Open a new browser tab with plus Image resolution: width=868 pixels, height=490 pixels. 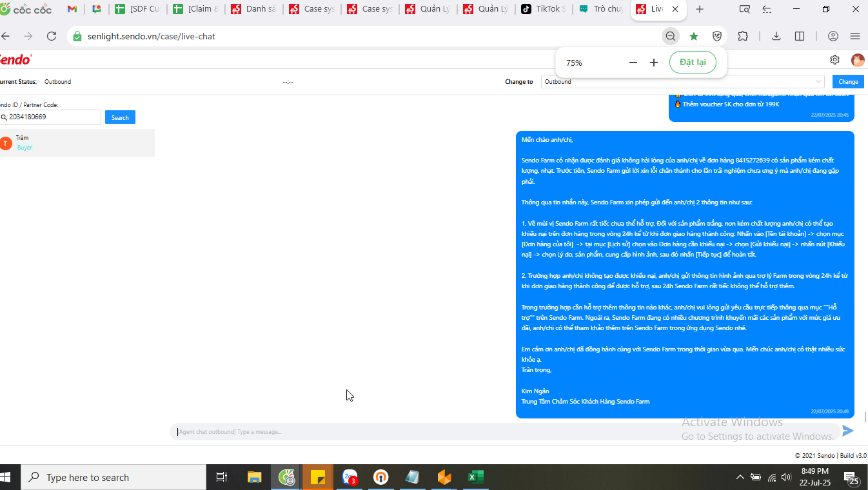[x=700, y=9]
